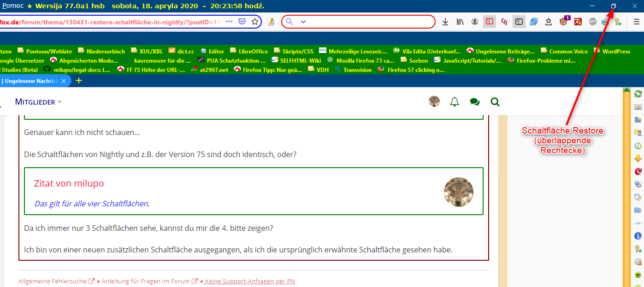Open Transvision bookmark
The image size is (644, 287).
point(353,70)
